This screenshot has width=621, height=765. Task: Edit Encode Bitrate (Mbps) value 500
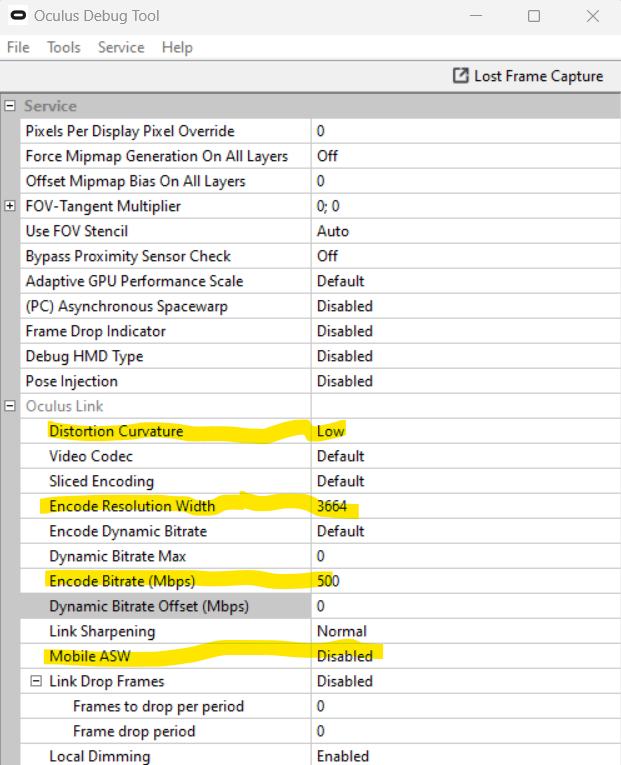click(x=466, y=581)
